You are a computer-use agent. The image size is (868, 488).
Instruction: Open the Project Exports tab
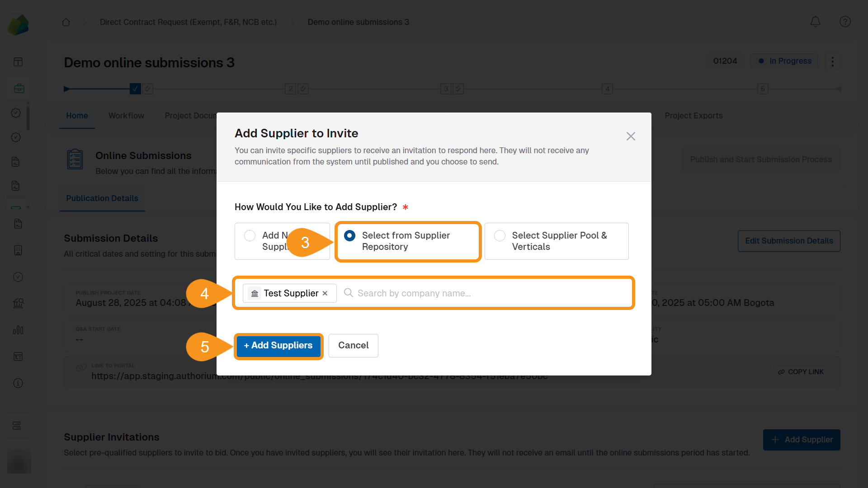coord(693,116)
